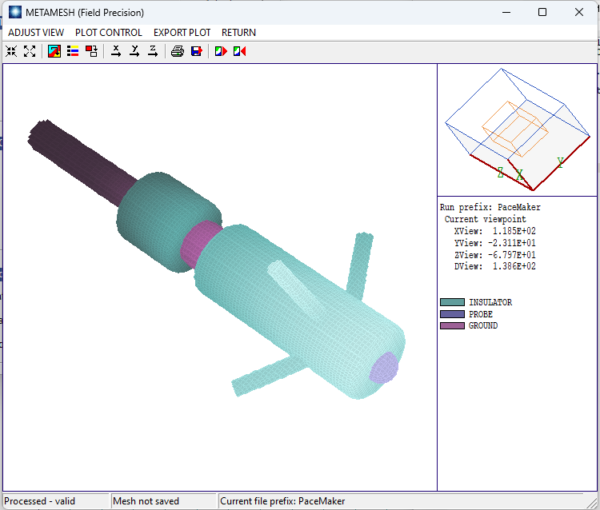Select the Y-axis view icon

click(134, 51)
